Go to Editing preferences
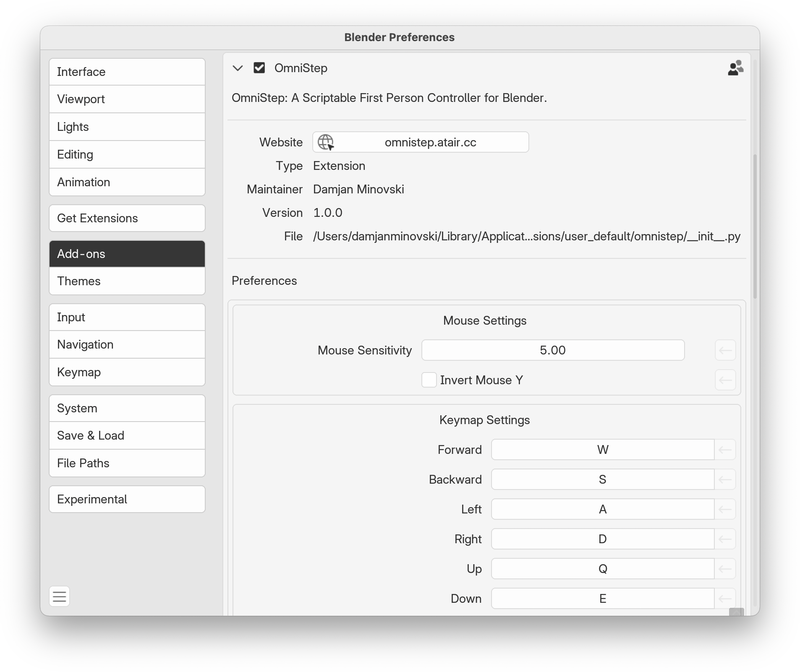The width and height of the screenshot is (800, 672). [x=127, y=154]
